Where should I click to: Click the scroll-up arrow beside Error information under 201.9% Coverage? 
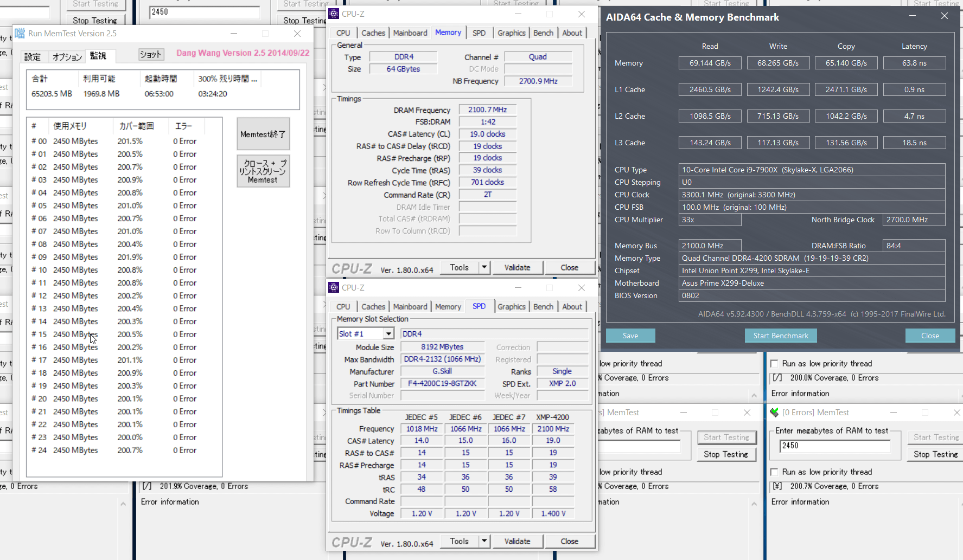123,504
